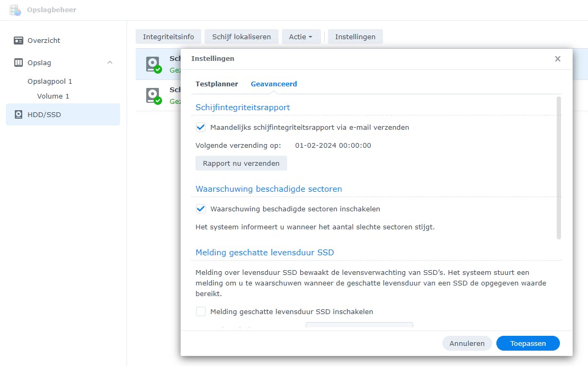Click the Opslag sidebar icon
This screenshot has width=588, height=366.
(19, 63)
